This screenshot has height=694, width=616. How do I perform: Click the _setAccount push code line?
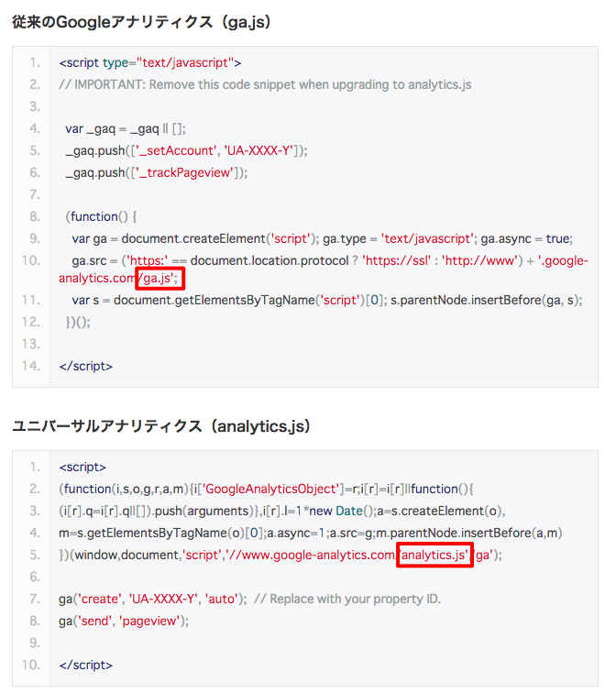(186, 150)
